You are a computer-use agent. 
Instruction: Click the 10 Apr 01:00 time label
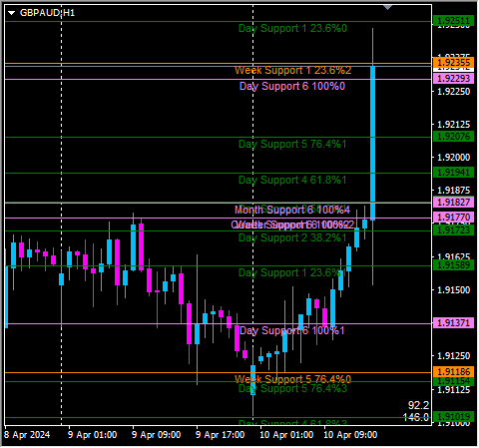pyautogui.click(x=286, y=435)
